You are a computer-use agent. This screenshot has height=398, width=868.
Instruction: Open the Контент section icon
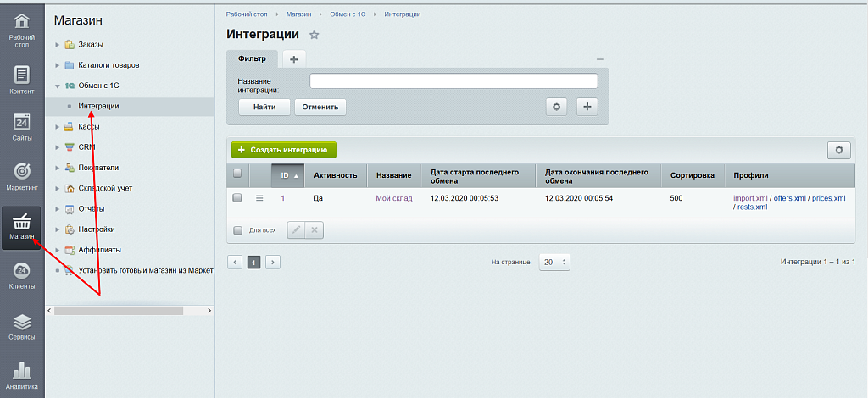[22, 80]
